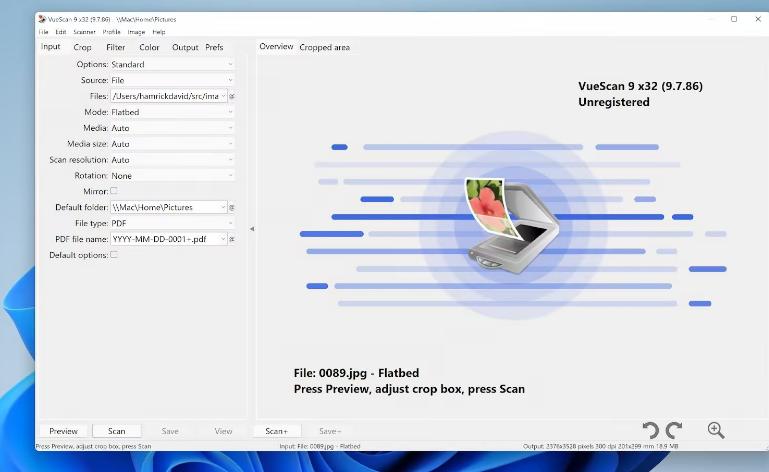Click the browse icon beside Default folder

coord(232,208)
